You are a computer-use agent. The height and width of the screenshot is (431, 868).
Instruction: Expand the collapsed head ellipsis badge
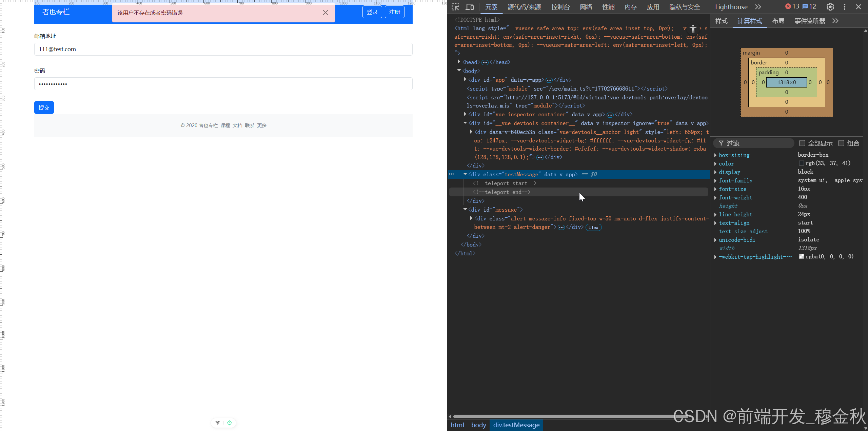click(485, 62)
